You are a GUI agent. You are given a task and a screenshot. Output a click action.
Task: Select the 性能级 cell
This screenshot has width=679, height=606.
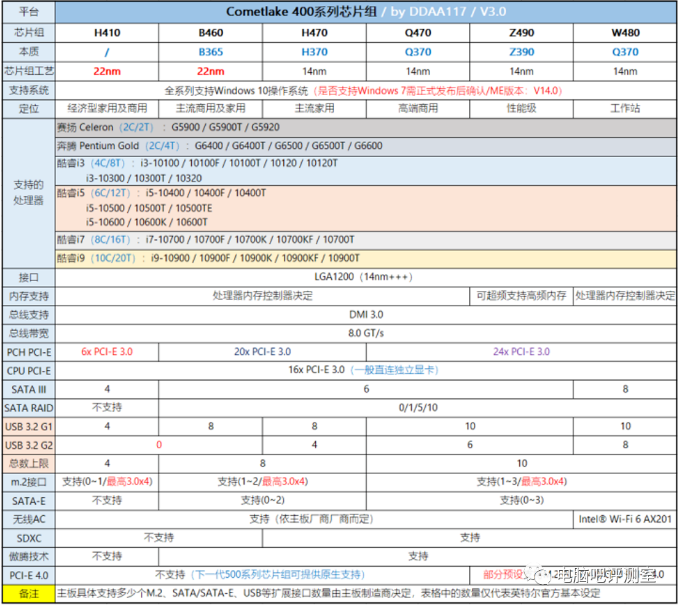click(x=521, y=108)
